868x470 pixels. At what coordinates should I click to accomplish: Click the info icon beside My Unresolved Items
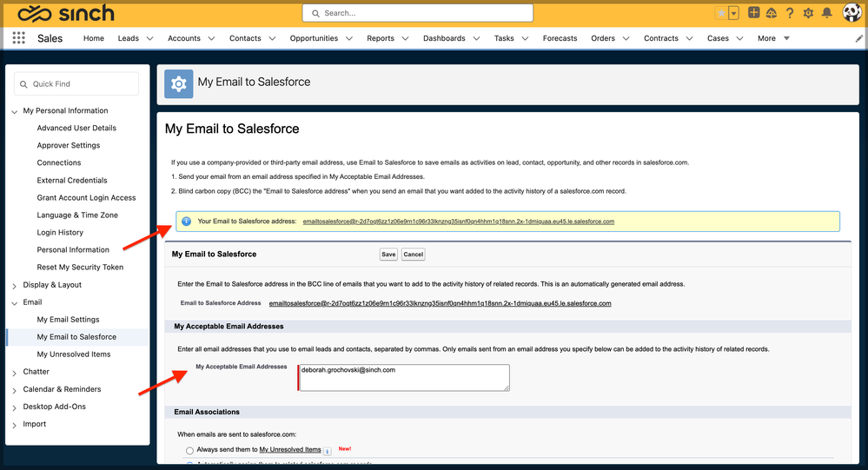pos(328,451)
